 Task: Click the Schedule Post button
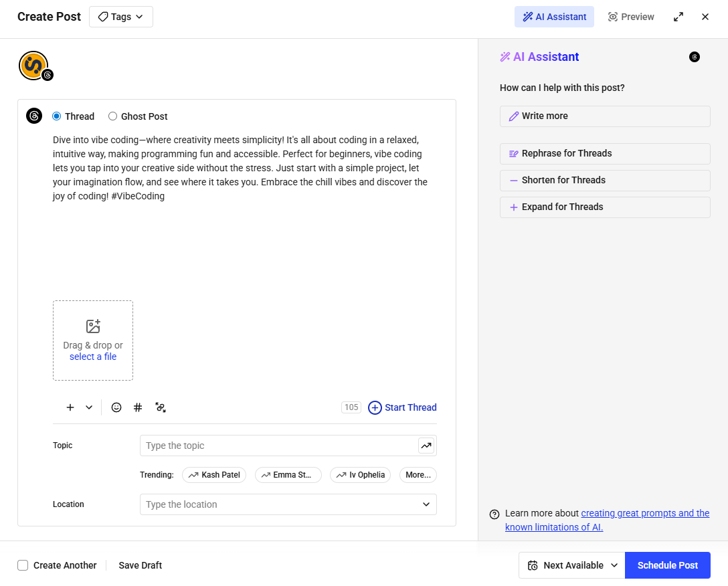[x=667, y=565]
